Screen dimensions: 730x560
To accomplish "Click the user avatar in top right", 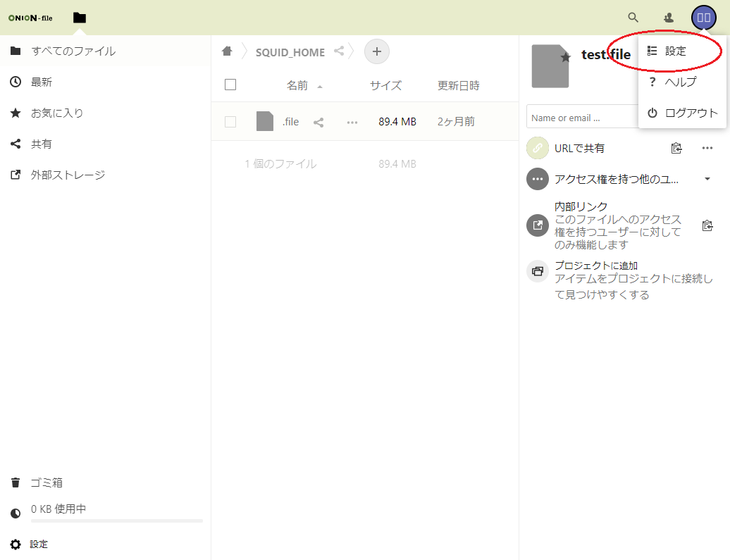I will pos(703,18).
